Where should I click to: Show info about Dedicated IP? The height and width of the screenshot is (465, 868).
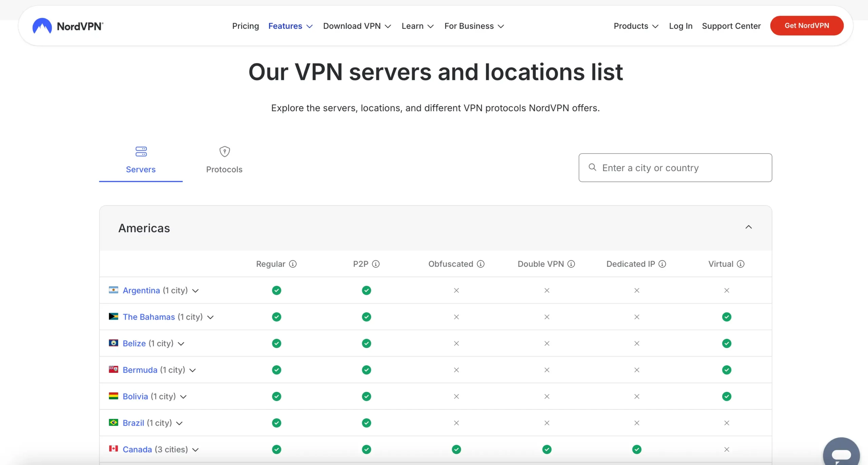[662, 264]
